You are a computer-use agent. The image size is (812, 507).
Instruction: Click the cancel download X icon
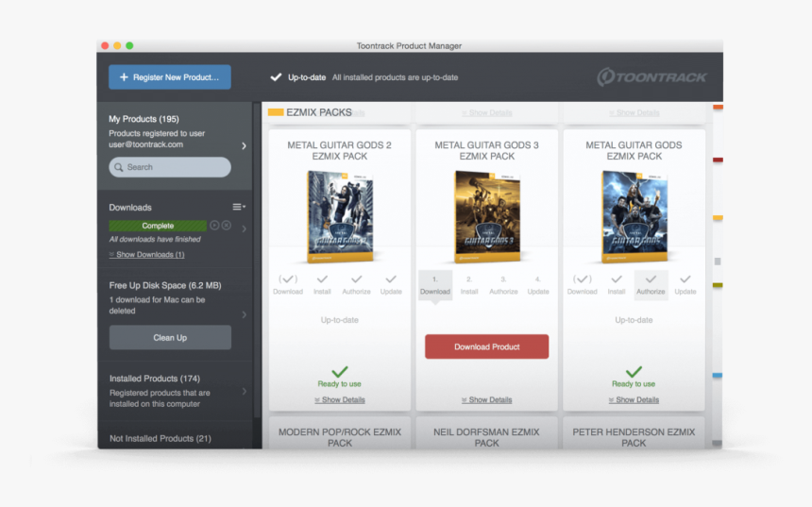tap(227, 226)
